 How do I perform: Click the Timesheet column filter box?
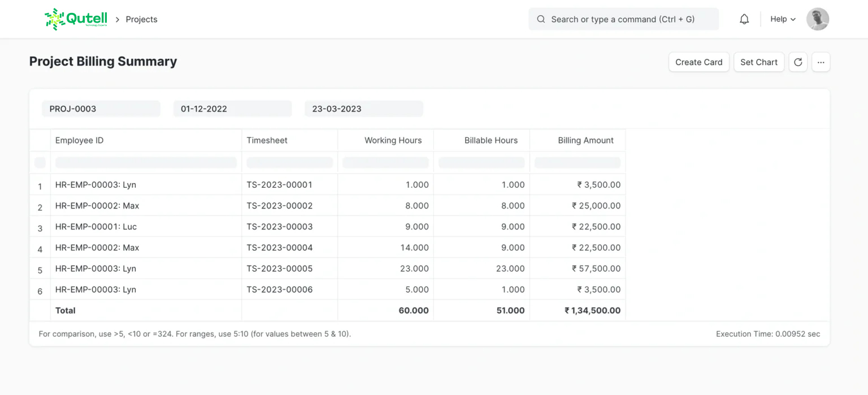pyautogui.click(x=289, y=163)
